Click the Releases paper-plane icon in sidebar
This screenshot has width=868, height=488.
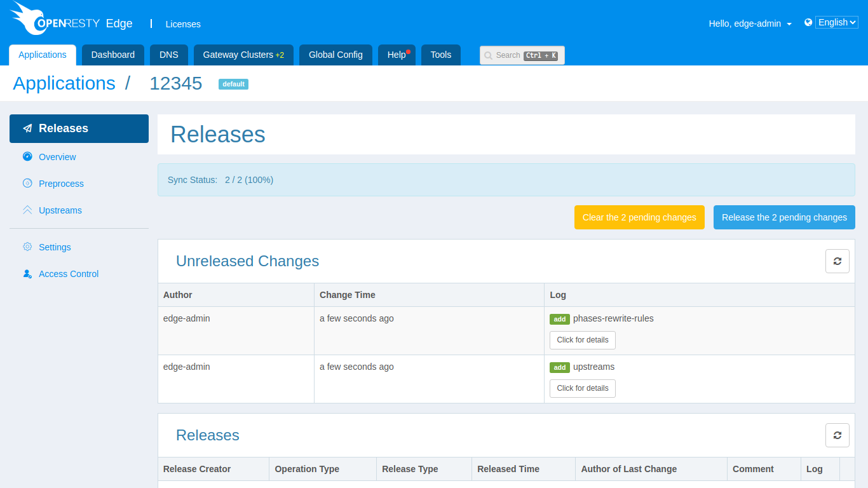tap(27, 128)
